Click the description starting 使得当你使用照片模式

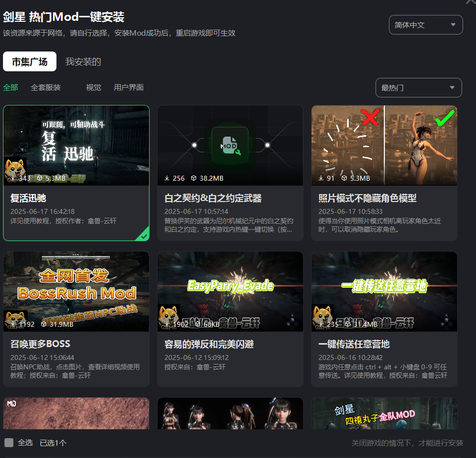click(380, 225)
